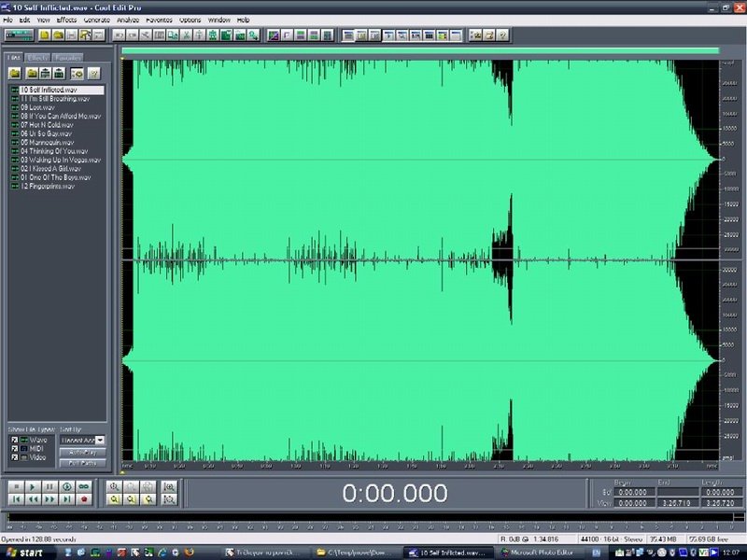Open the Effects menu

66,20
